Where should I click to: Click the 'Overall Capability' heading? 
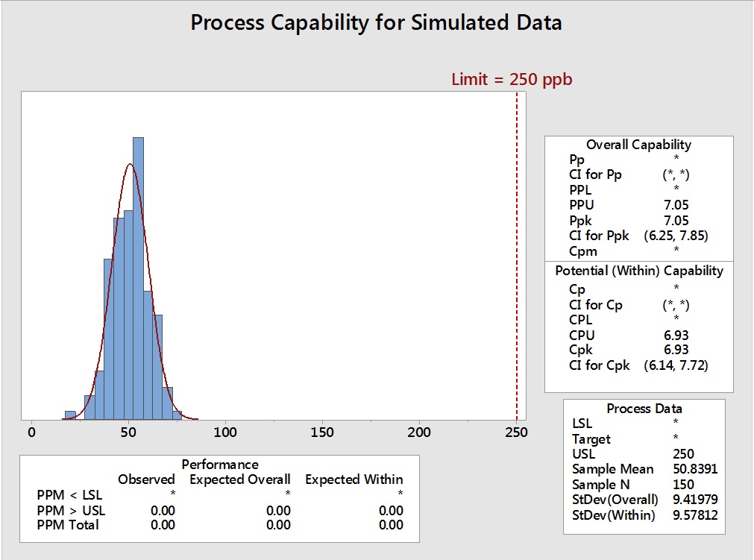click(x=638, y=145)
